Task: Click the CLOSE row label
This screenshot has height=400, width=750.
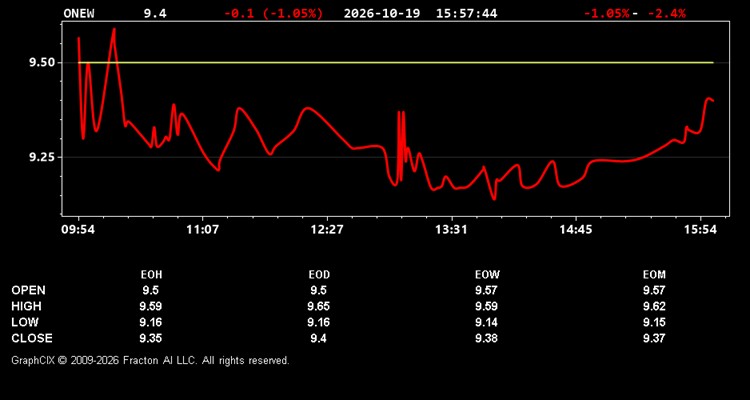Action: [x=32, y=338]
